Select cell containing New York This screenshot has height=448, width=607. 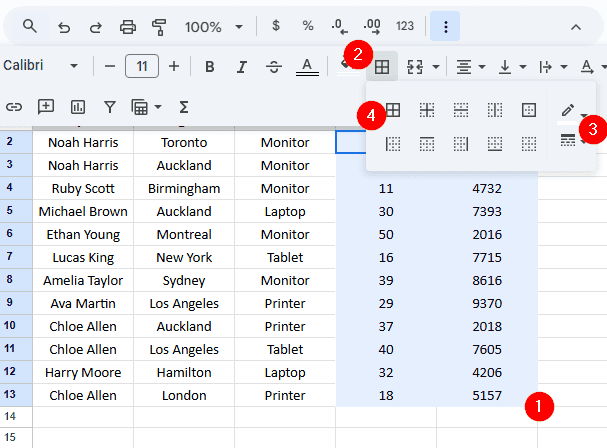[184, 257]
